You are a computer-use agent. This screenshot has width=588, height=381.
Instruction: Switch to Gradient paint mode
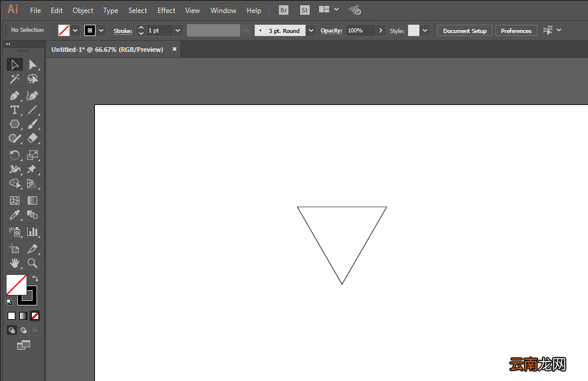point(23,316)
